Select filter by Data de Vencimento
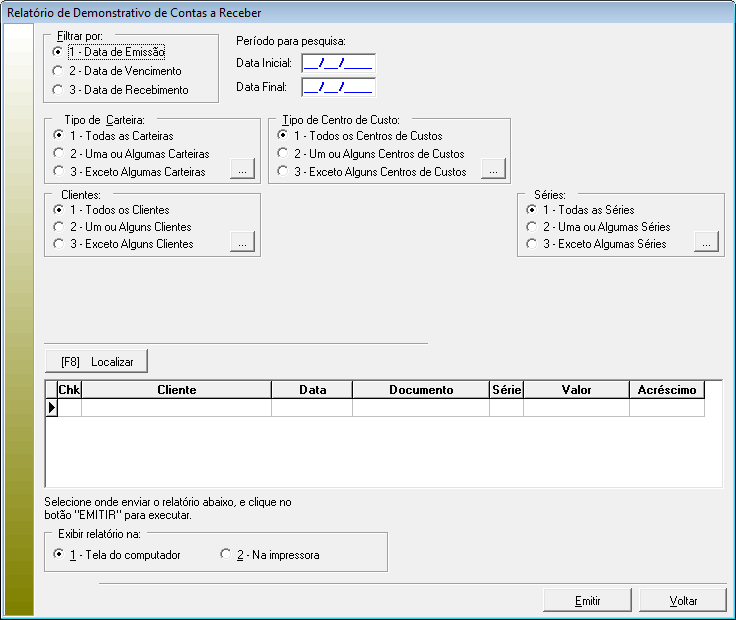736x620 pixels. tap(58, 71)
